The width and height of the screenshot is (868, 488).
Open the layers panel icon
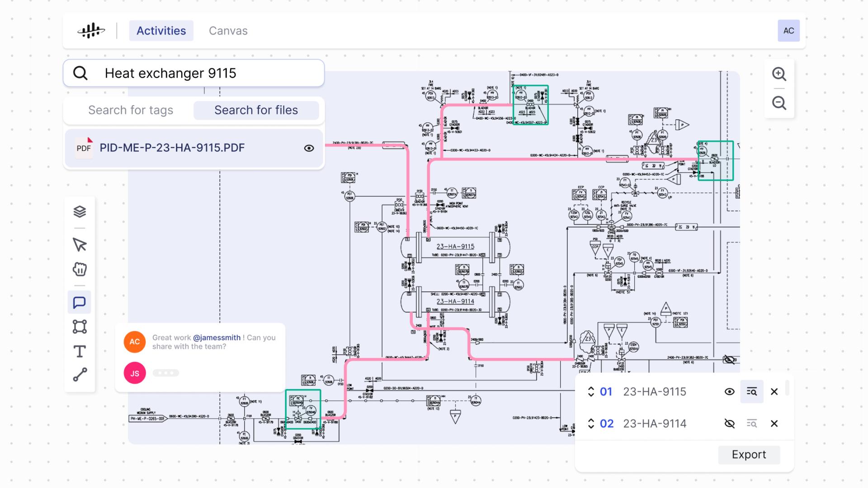point(80,211)
